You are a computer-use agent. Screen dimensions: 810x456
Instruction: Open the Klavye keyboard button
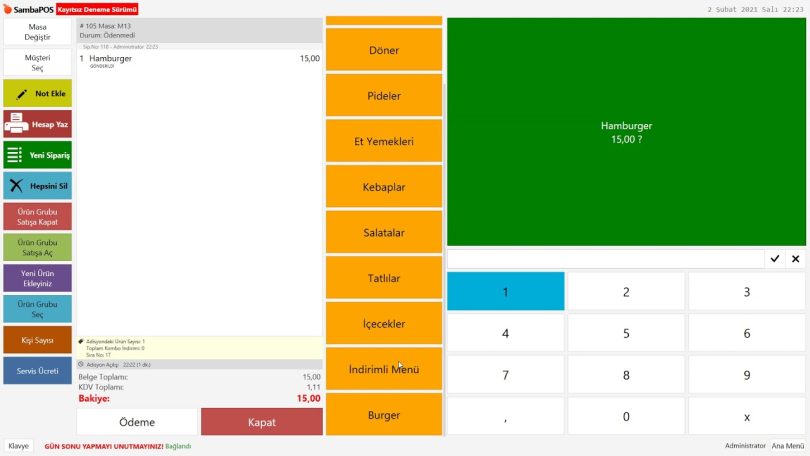pyautogui.click(x=19, y=446)
